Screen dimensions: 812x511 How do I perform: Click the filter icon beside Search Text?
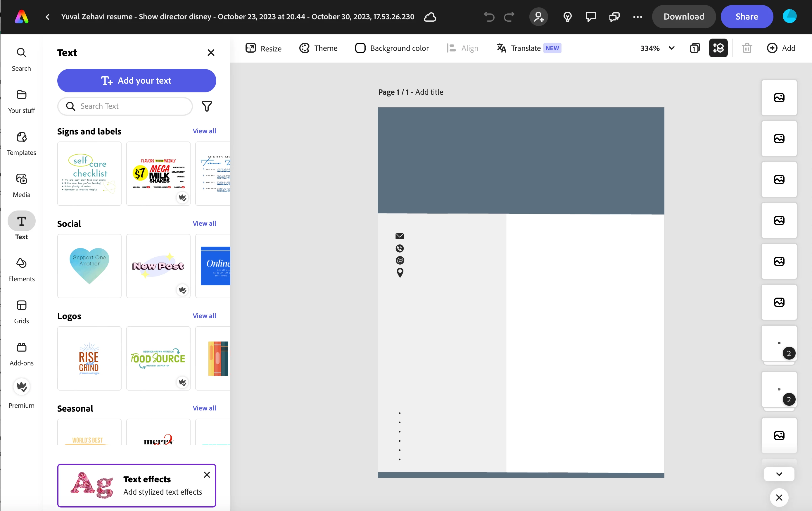pos(207,106)
